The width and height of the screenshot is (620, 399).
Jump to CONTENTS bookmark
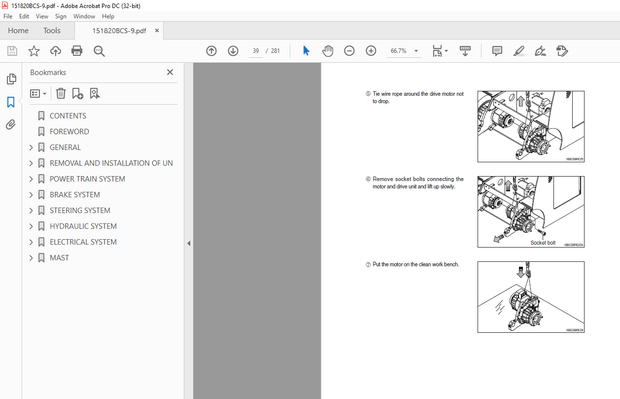click(68, 116)
